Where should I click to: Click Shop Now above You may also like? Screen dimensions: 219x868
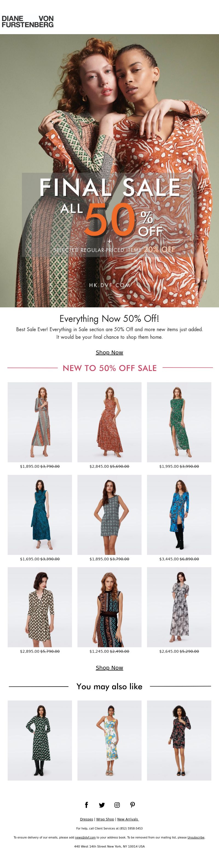coord(109,668)
